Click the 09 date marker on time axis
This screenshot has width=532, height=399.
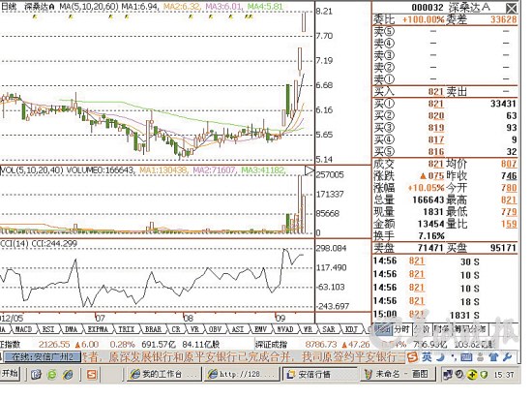[281, 319]
